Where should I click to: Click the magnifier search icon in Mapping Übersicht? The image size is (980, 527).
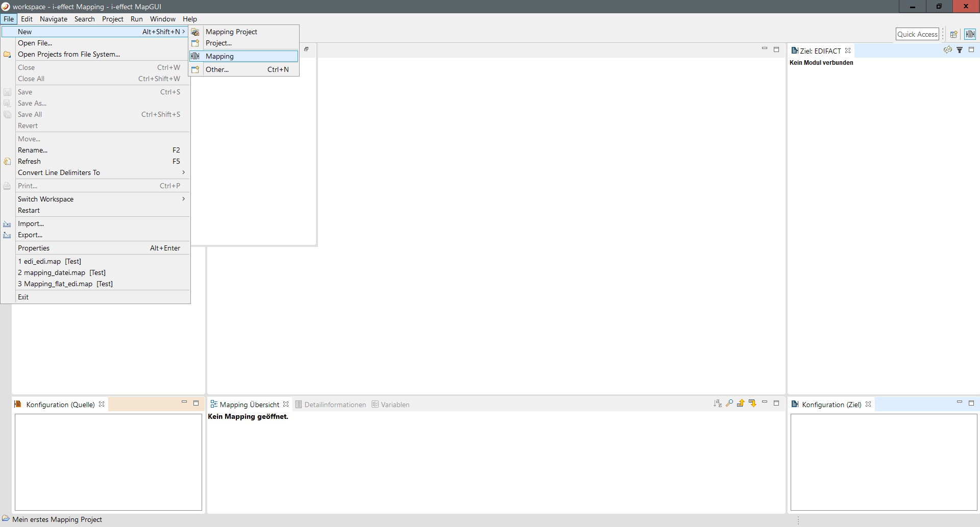[729, 404]
